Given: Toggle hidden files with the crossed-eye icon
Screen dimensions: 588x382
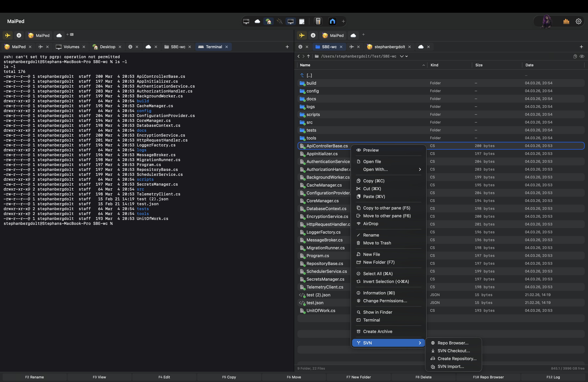Looking at the screenshot, I should (582, 56).
